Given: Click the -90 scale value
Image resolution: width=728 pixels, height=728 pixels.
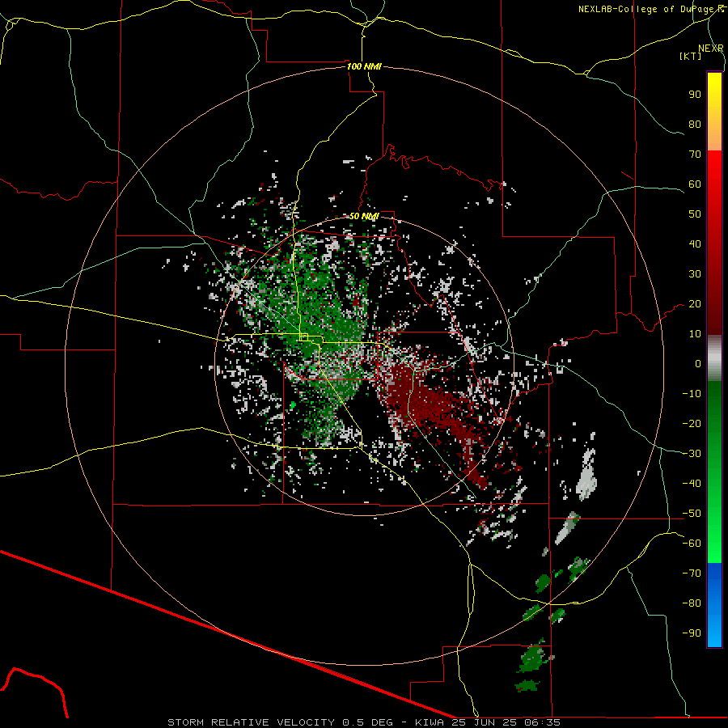Looking at the screenshot, I should 692,633.
